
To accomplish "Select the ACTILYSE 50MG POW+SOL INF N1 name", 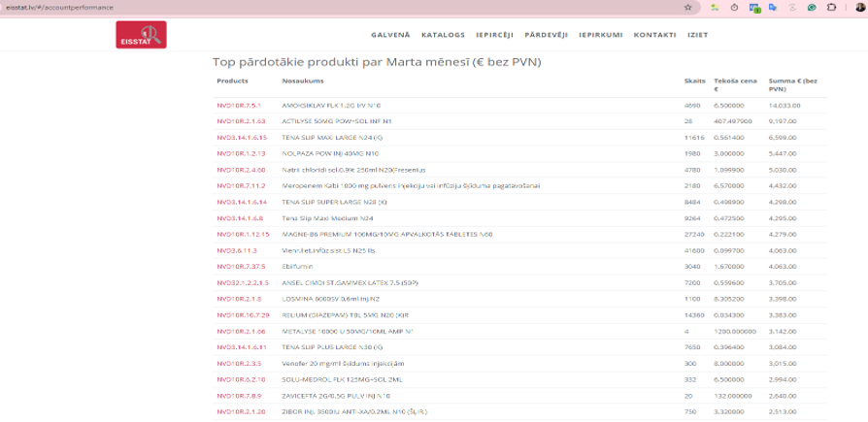I will pyautogui.click(x=337, y=121).
